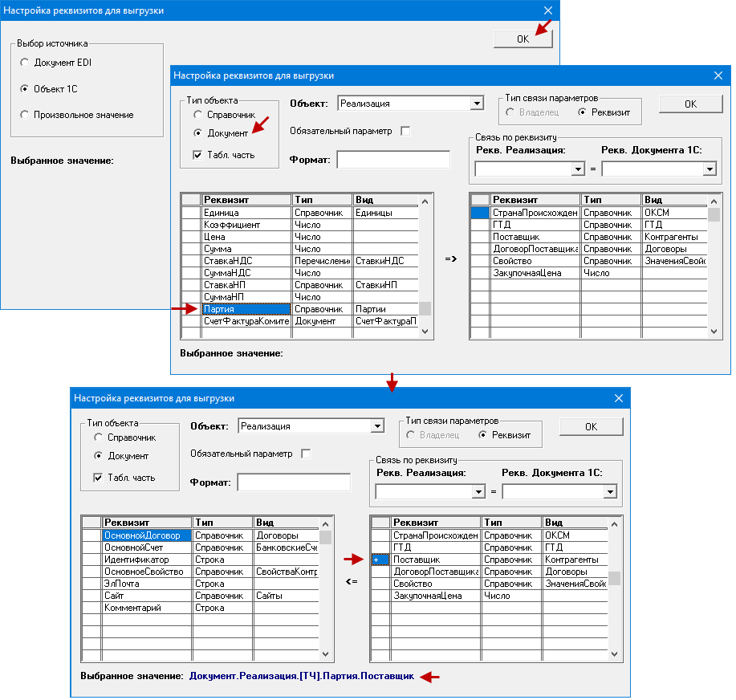Select the "ЭлПочта" row

tap(201, 584)
